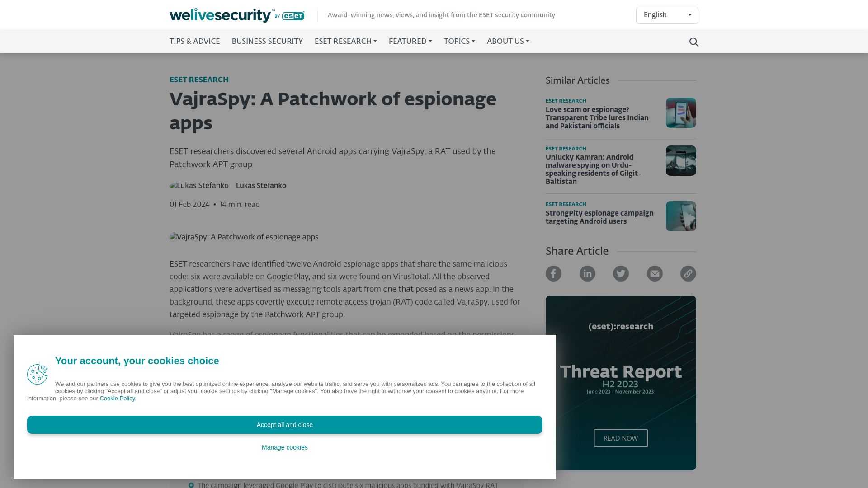Click the WeLiveSecurity by ESET logo
The height and width of the screenshot is (488, 868).
pos(237,15)
